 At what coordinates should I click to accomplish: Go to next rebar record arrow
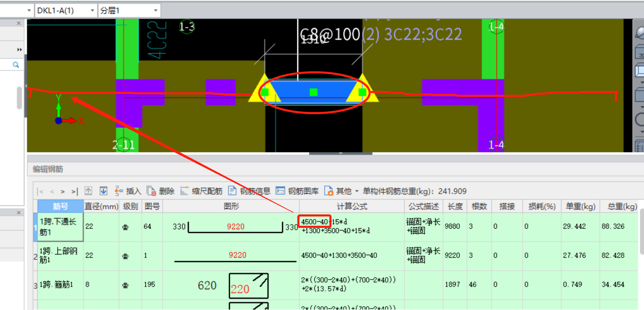(63, 192)
